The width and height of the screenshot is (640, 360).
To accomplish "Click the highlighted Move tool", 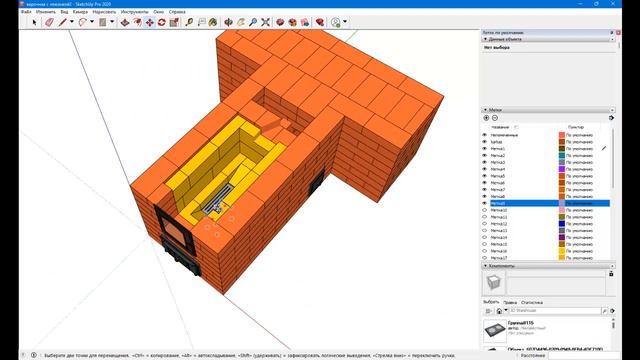I will click(150, 22).
